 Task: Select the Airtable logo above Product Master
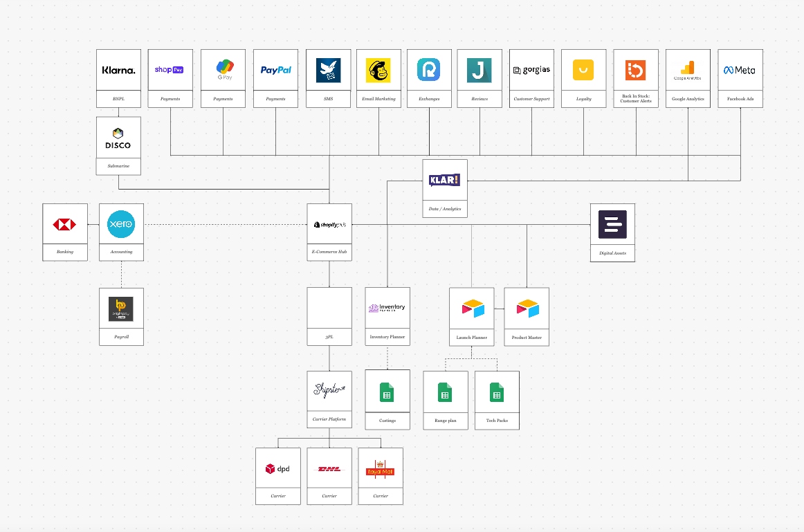click(528, 309)
